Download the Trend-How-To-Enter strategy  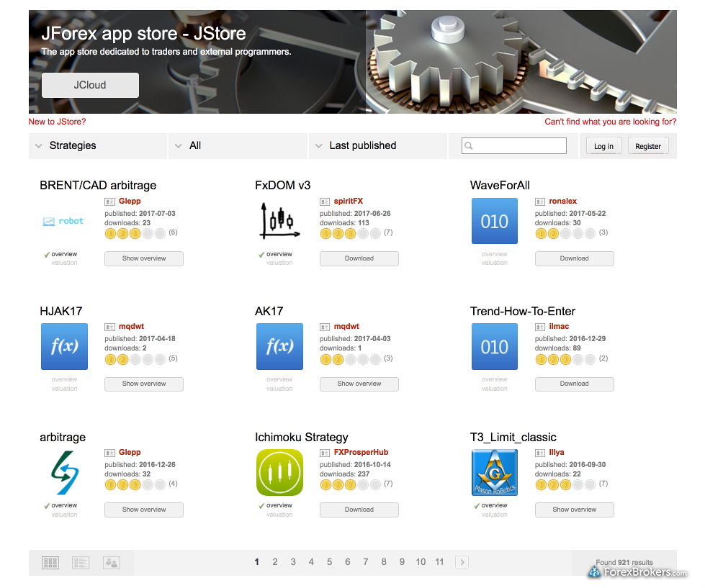tap(574, 384)
